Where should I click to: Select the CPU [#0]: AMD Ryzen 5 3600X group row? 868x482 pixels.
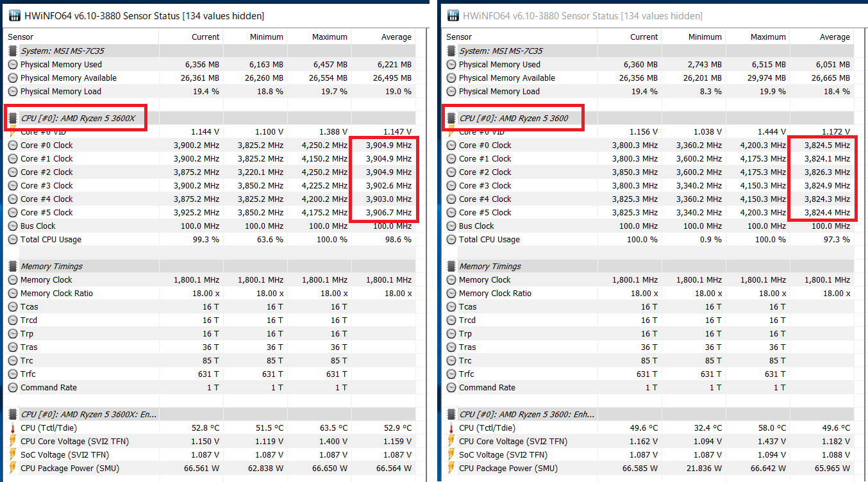(x=210, y=118)
